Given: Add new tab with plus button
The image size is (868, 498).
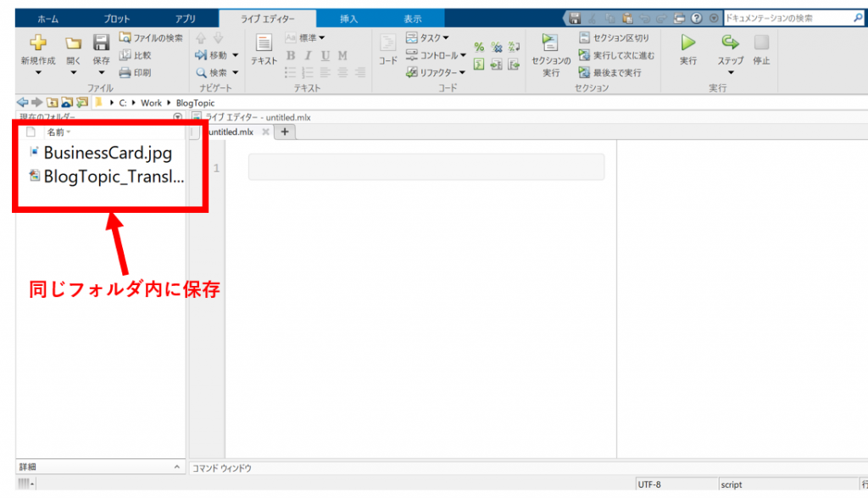Looking at the screenshot, I should (285, 131).
